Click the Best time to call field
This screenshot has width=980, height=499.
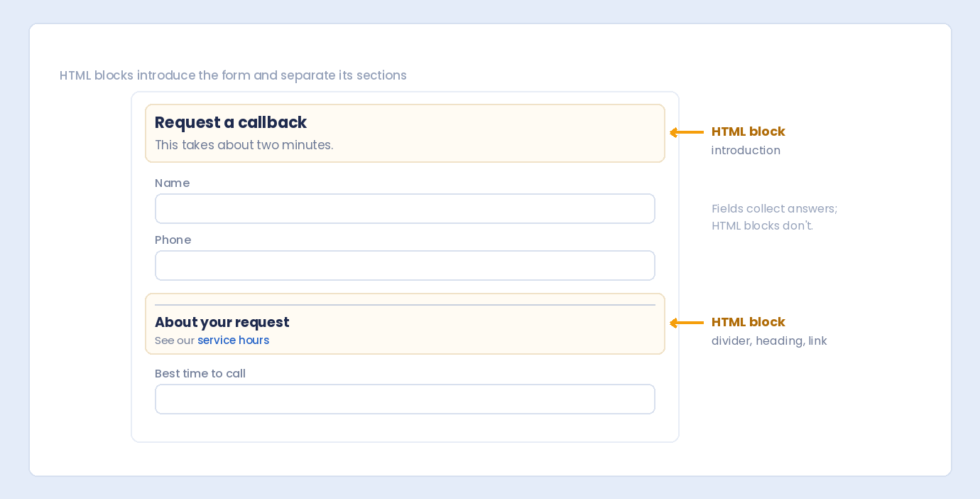point(405,399)
